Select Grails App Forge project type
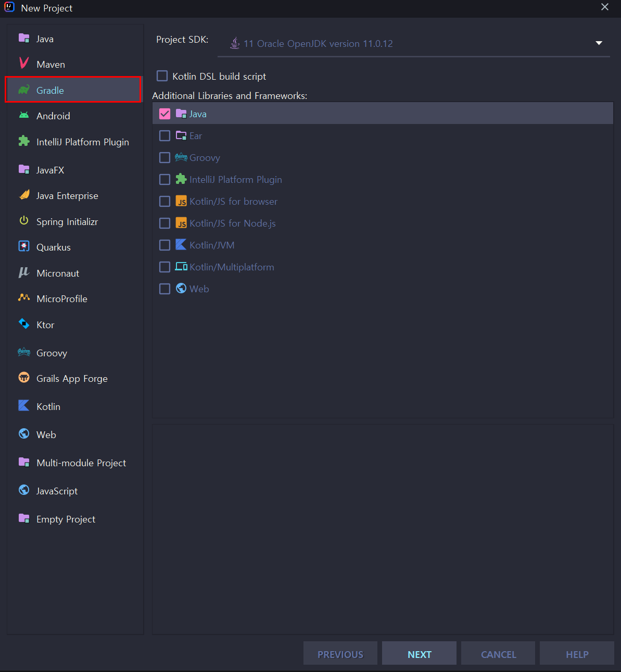This screenshot has width=621, height=672. (74, 378)
